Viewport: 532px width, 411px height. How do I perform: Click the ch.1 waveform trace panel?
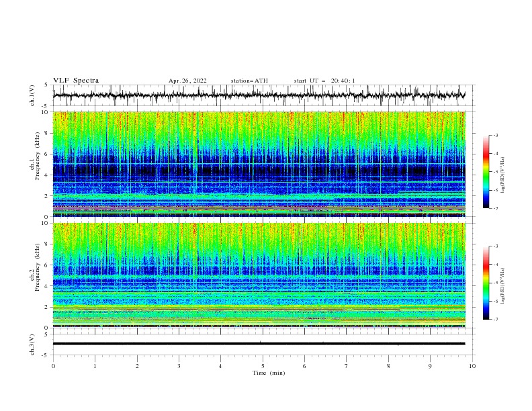pyautogui.click(x=264, y=95)
